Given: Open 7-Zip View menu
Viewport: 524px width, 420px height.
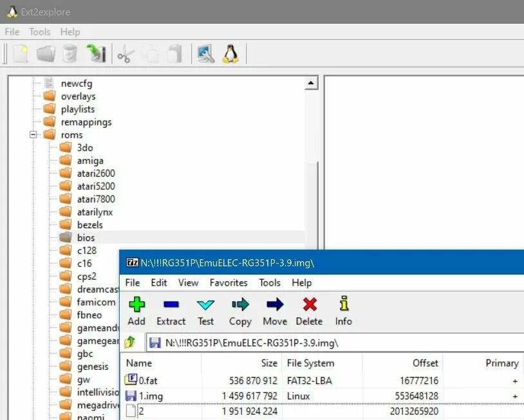Looking at the screenshot, I should coord(188,282).
